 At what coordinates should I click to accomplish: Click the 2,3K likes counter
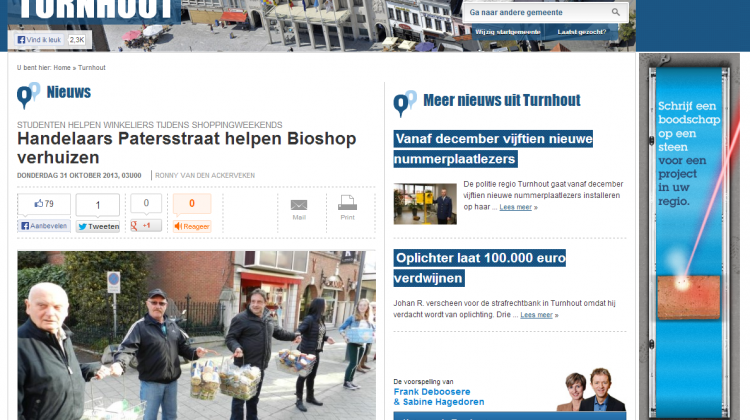(x=77, y=40)
